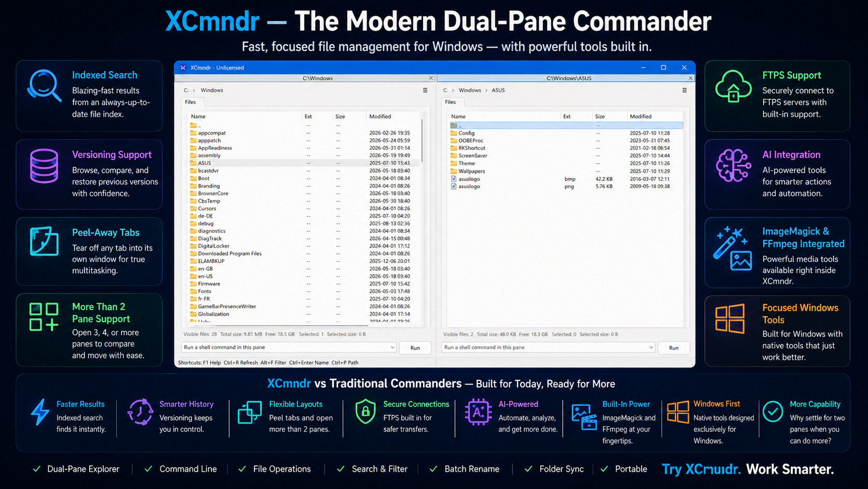Viewport: 868px width, 489px height.
Task: Select the Files tab in left pane
Action: [x=191, y=102]
